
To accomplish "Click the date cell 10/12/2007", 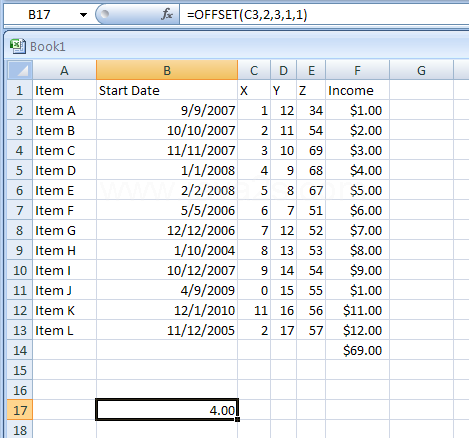I will pyautogui.click(x=167, y=270).
